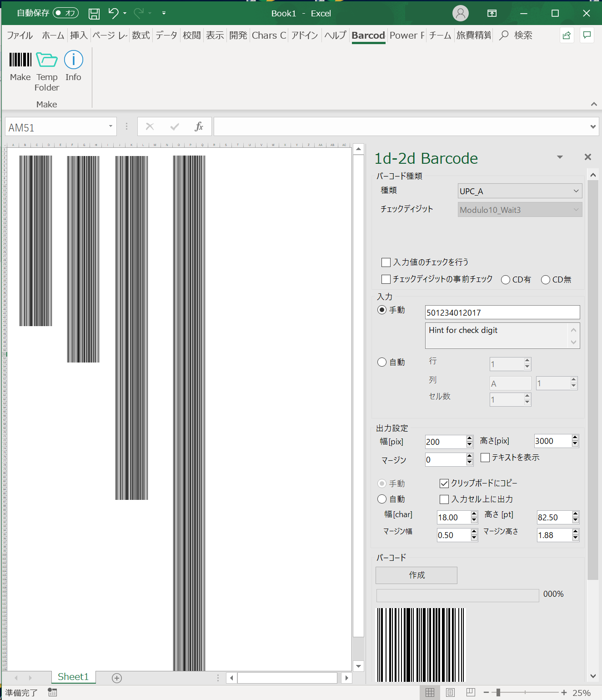Increase the 幅[pix] spinner value

(x=470, y=438)
